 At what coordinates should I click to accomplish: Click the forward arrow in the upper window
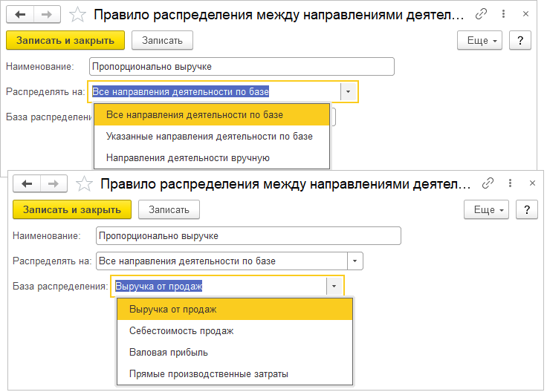tap(45, 13)
